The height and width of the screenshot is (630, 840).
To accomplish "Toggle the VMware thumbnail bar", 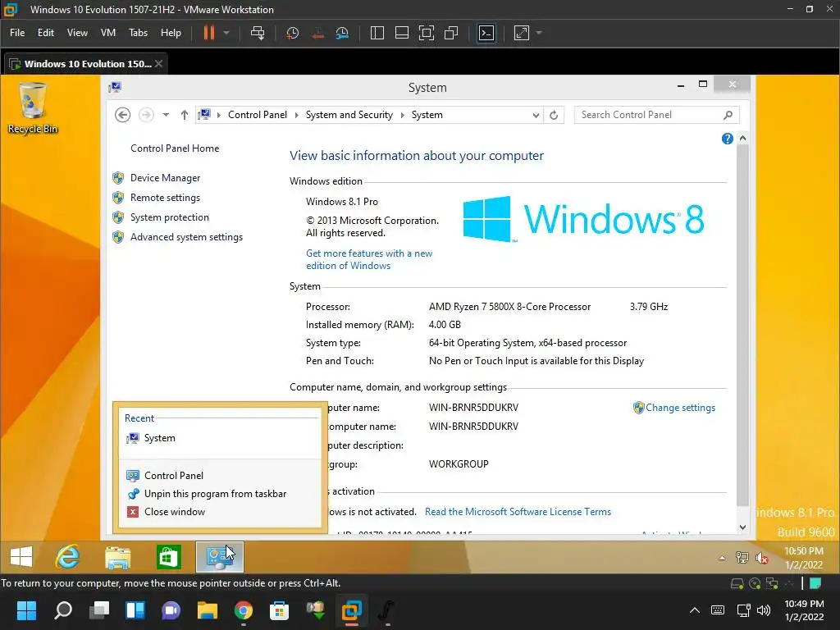I will 402,33.
